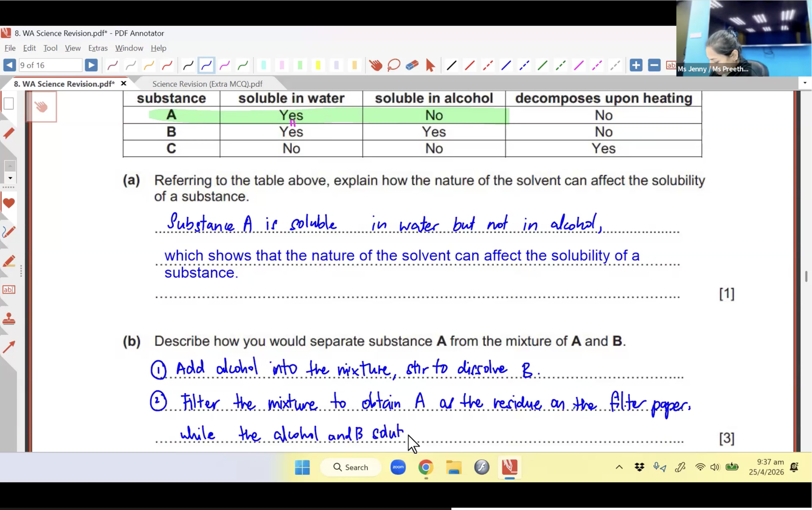Open the favorites heart panel

click(x=8, y=203)
